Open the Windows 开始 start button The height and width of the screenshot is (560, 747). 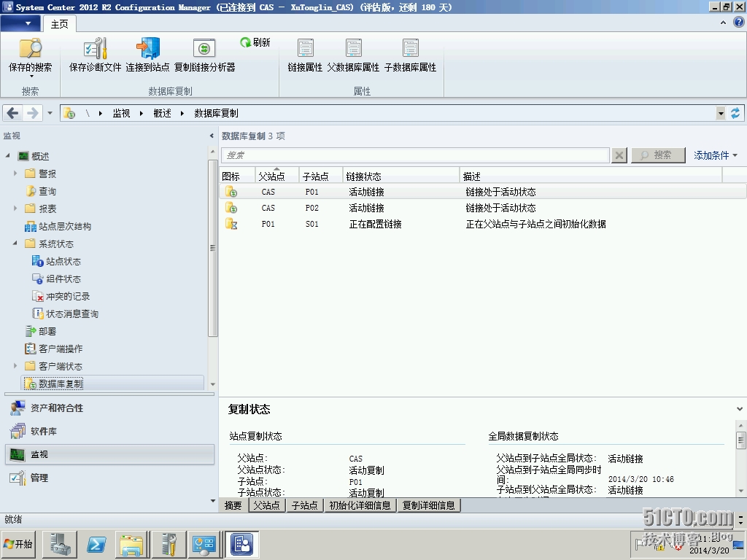click(19, 544)
